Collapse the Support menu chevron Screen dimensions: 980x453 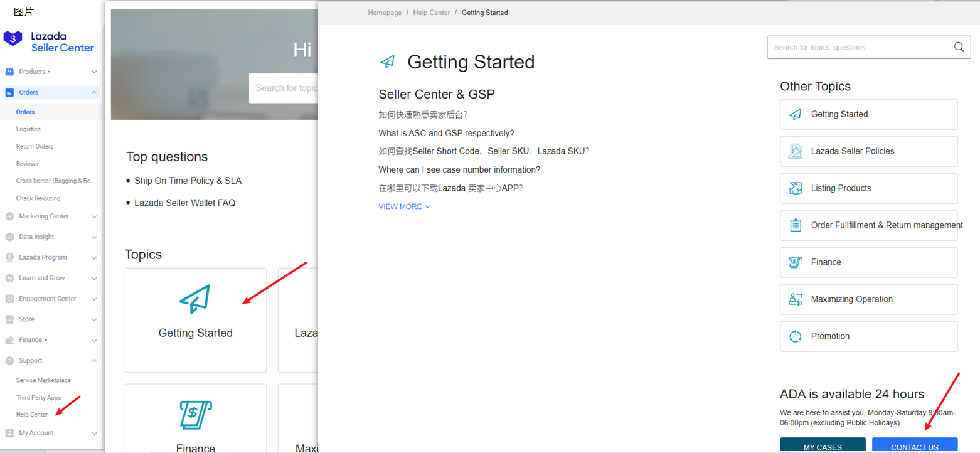(94, 361)
